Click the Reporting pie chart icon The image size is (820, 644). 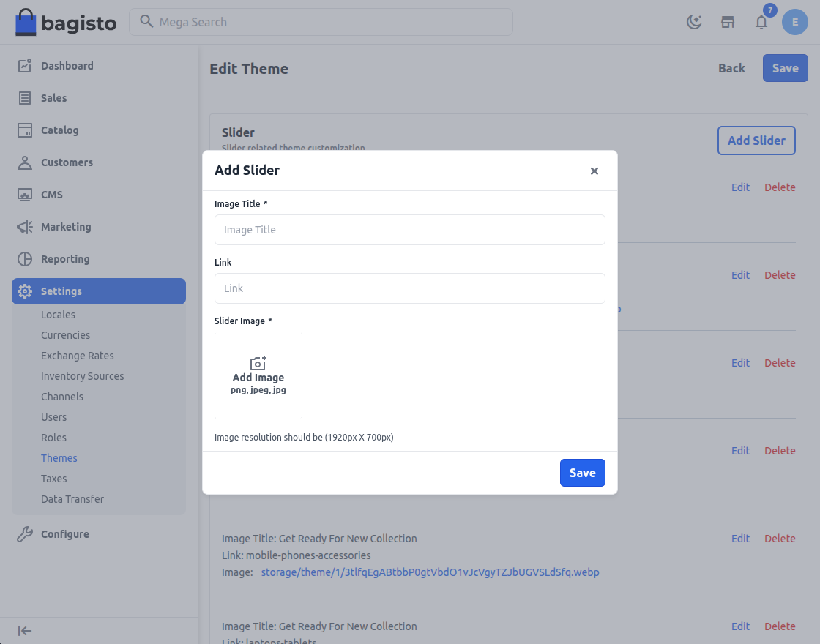[x=25, y=259]
